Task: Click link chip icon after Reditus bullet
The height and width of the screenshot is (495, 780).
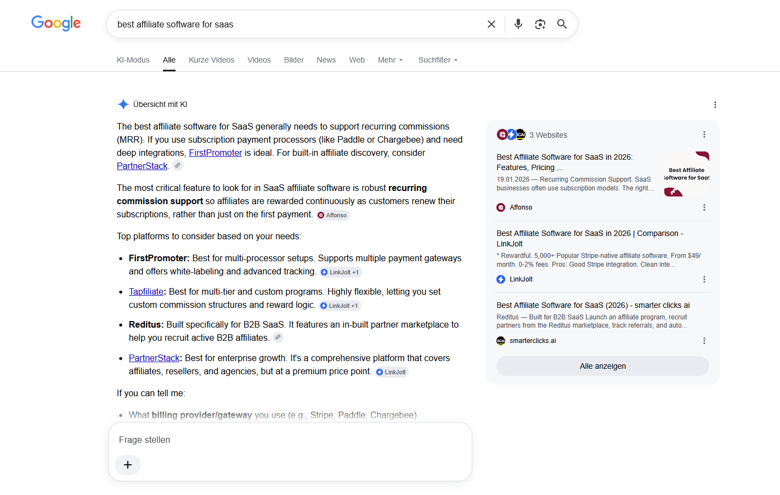Action: coord(278,337)
